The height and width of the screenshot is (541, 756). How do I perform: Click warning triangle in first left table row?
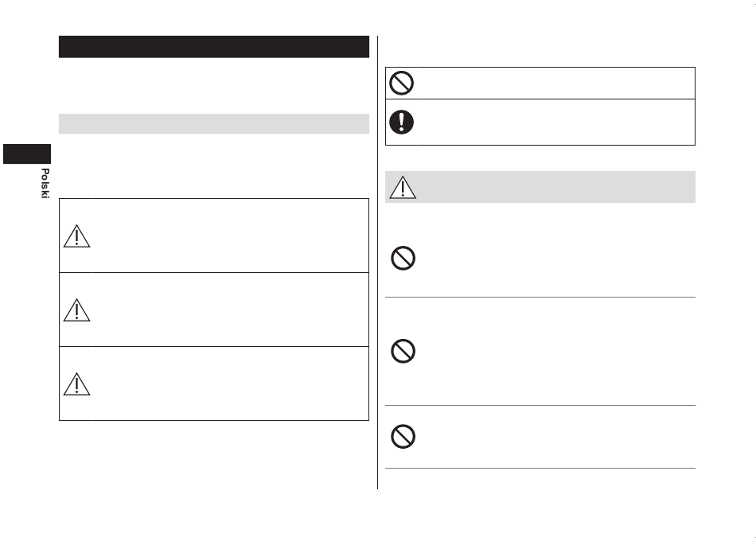pyautogui.click(x=76, y=236)
